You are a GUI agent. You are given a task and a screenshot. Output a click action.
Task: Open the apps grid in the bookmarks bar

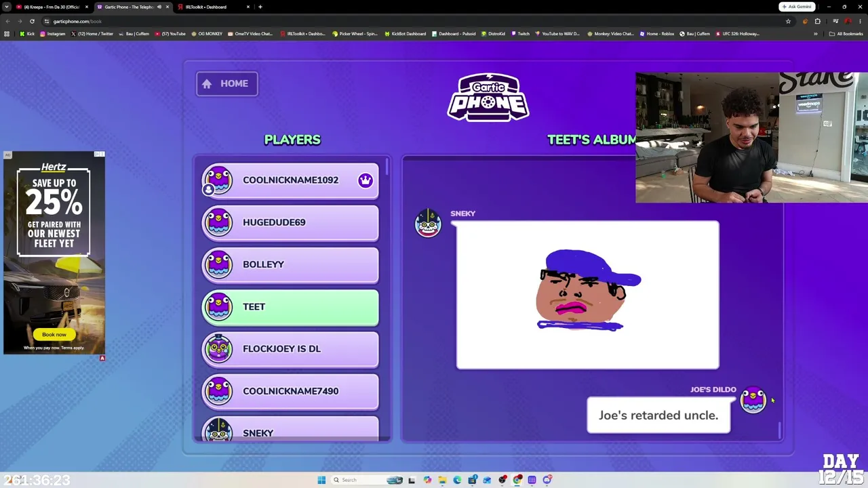pos(7,34)
